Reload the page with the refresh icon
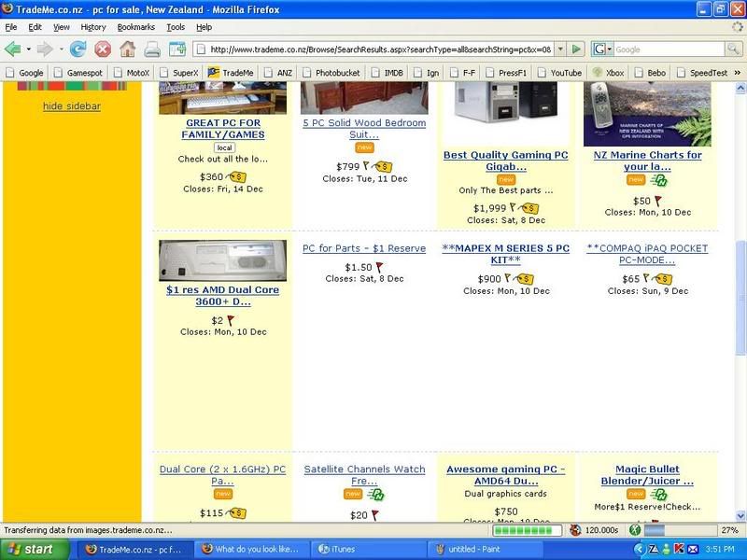Screen dimensions: 747x560 [78, 49]
